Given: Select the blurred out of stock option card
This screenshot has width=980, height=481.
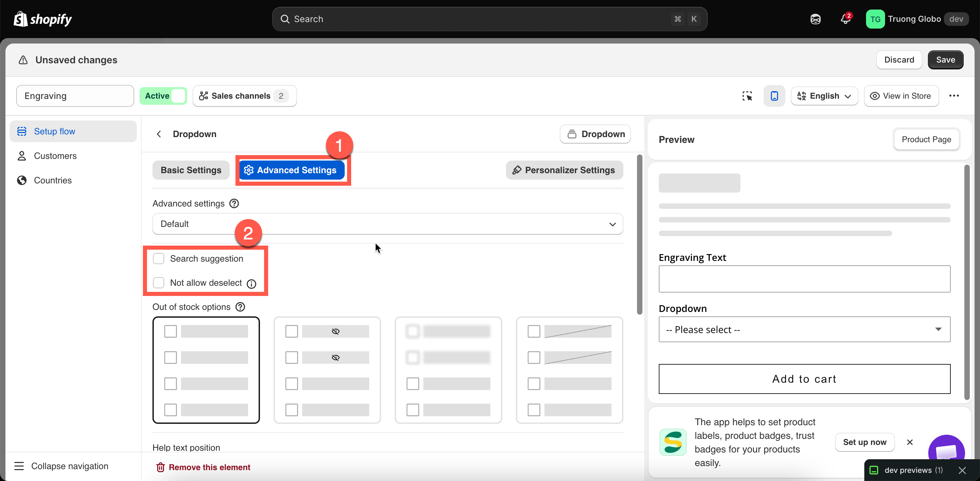Looking at the screenshot, I should [x=448, y=370].
